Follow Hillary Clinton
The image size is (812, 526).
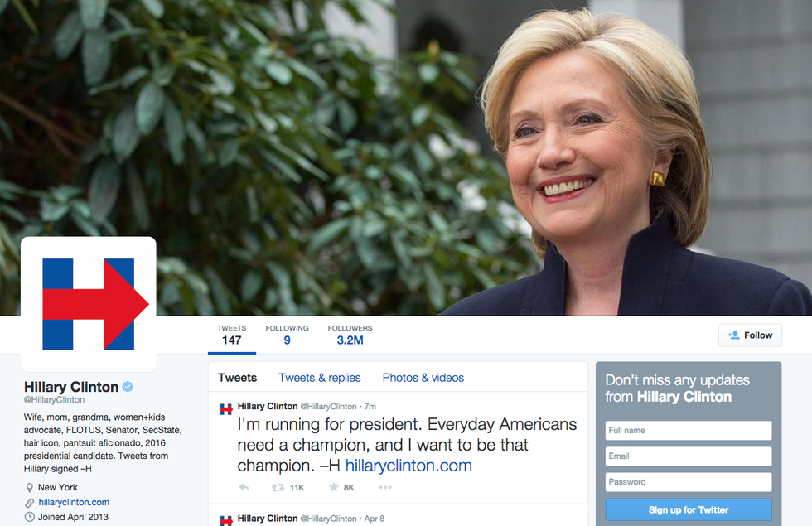pyautogui.click(x=750, y=335)
